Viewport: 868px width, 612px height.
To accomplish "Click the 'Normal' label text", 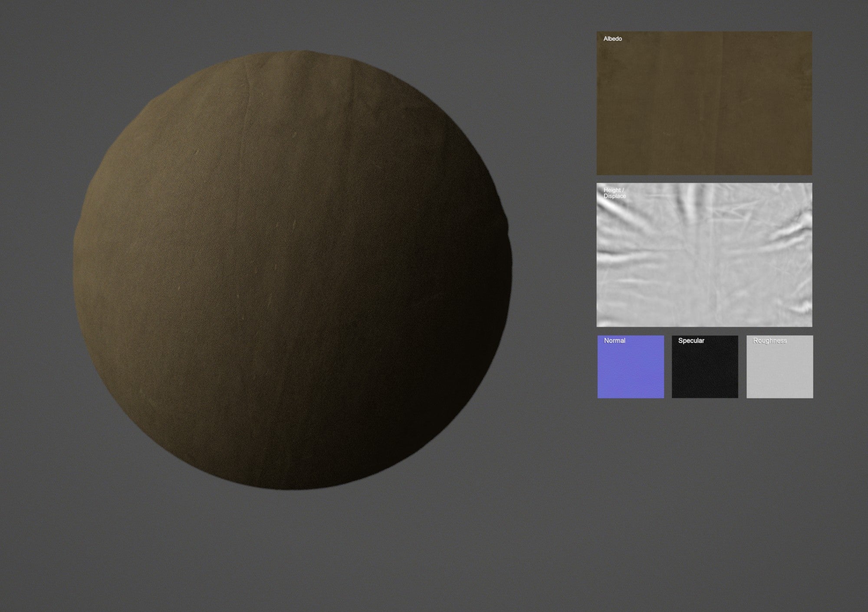I will tap(615, 341).
